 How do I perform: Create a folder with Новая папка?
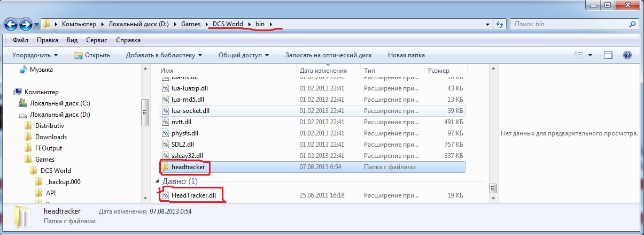click(x=406, y=55)
